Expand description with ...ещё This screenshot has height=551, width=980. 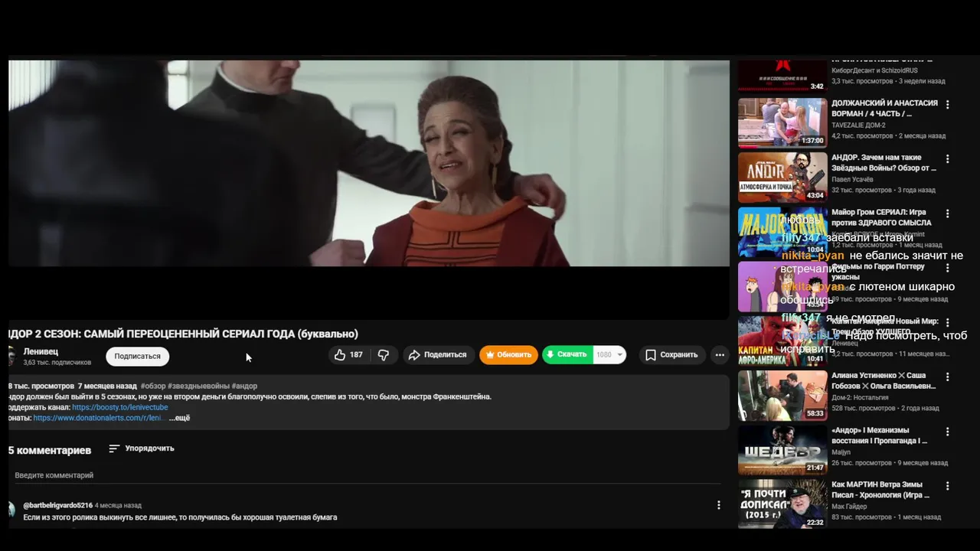tap(179, 418)
